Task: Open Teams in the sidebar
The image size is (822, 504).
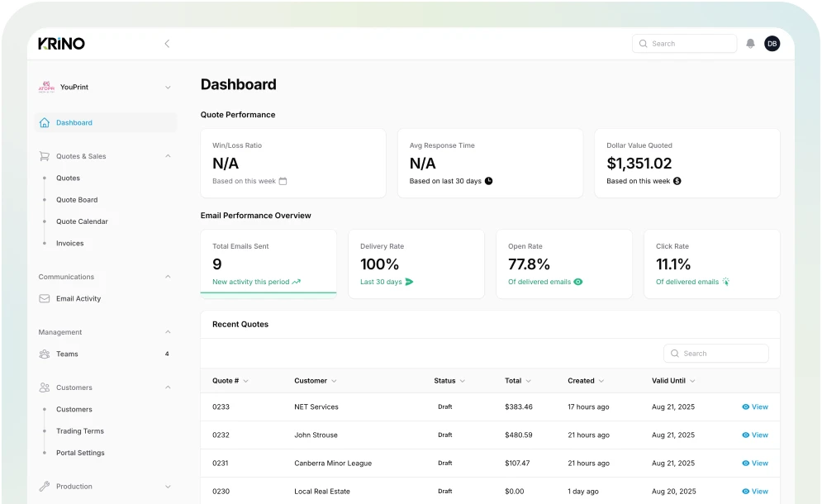Action: [67, 354]
